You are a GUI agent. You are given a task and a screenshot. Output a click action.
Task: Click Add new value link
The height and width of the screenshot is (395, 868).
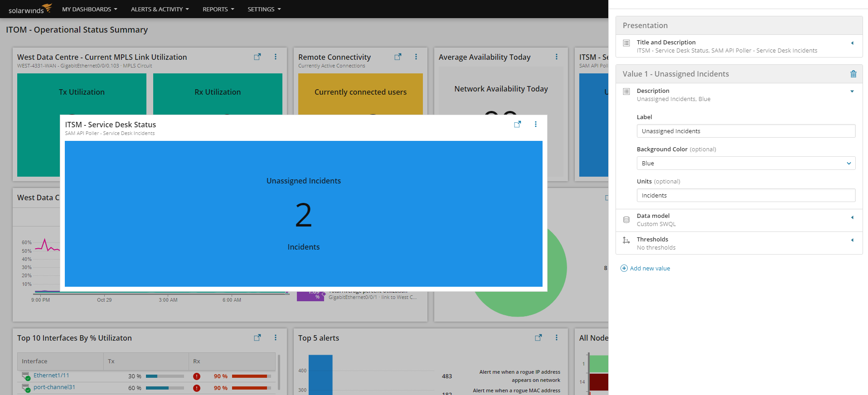(650, 268)
